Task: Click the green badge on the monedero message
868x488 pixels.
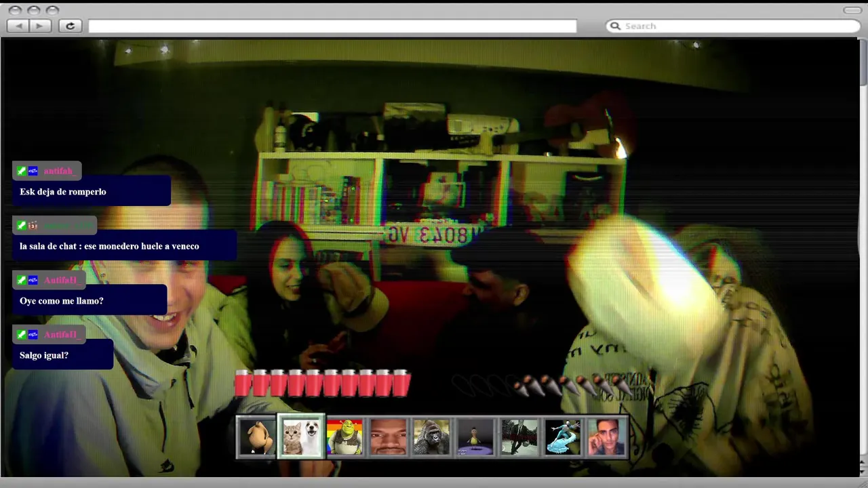Action: [22, 225]
